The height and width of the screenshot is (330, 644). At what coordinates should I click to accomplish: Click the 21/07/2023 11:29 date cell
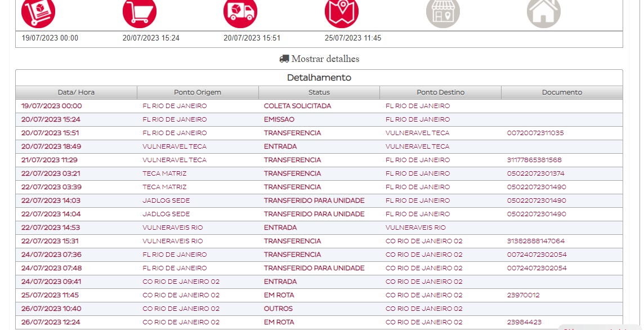[50, 160]
